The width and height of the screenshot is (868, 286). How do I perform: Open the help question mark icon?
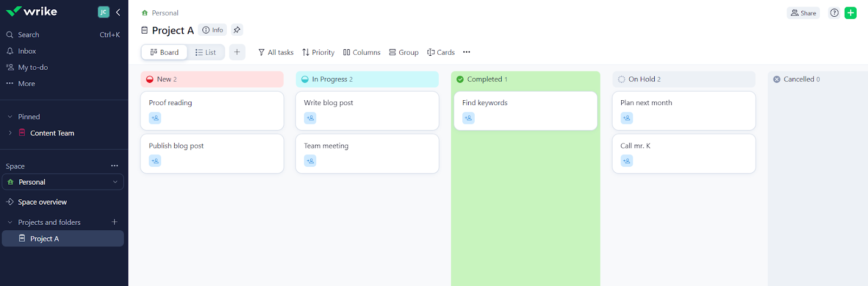pos(834,13)
